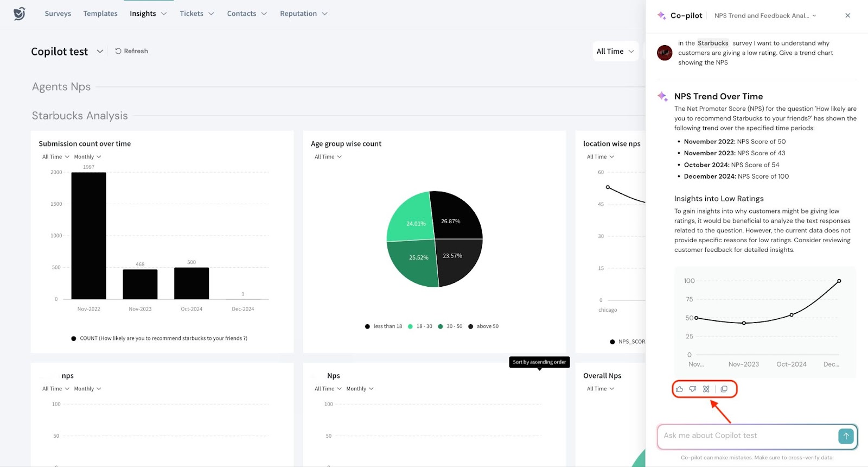Close the Co-pilot panel

click(x=847, y=16)
